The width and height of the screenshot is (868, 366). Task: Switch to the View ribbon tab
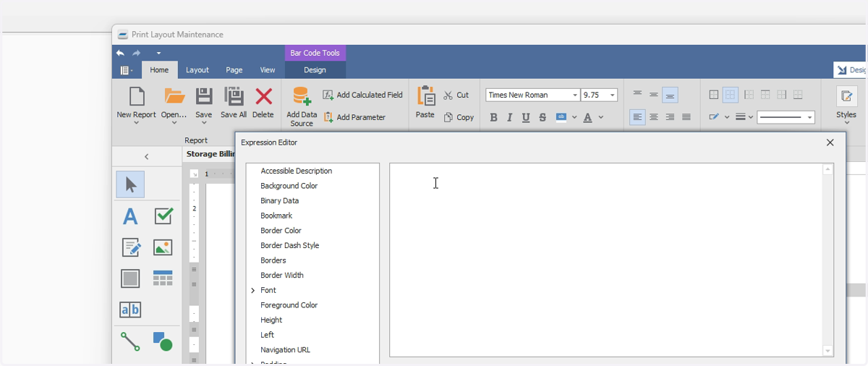point(268,70)
